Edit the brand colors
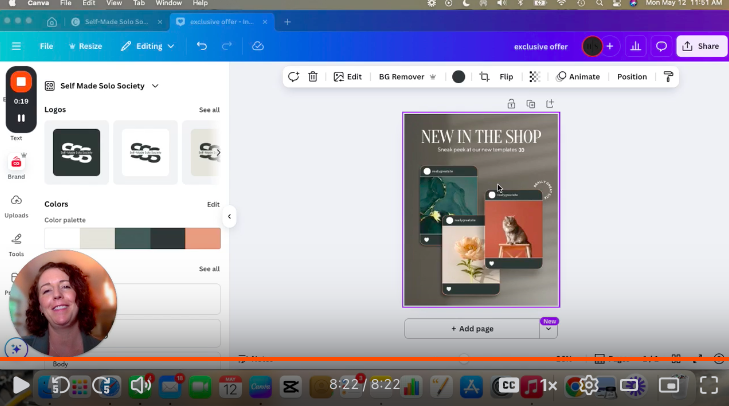The image size is (729, 406). pyautogui.click(x=213, y=204)
